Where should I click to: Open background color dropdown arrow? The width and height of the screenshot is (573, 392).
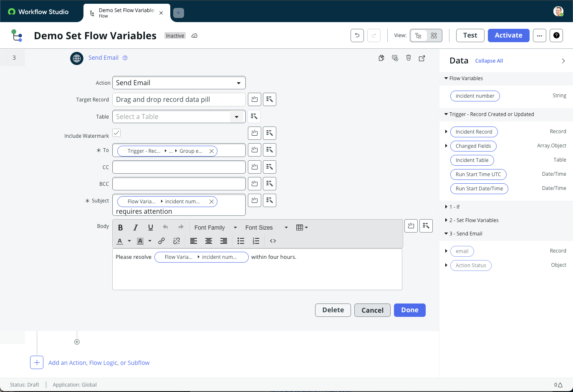pyautogui.click(x=150, y=241)
